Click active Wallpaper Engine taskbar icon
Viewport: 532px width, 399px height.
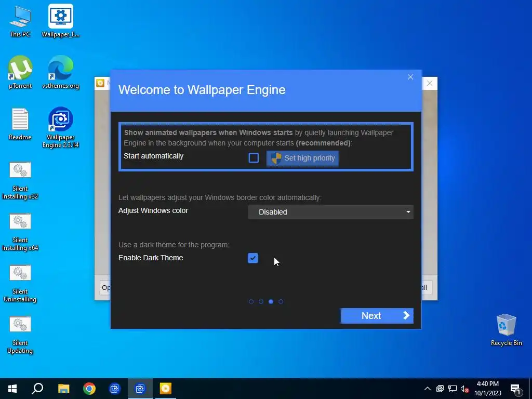140,389
